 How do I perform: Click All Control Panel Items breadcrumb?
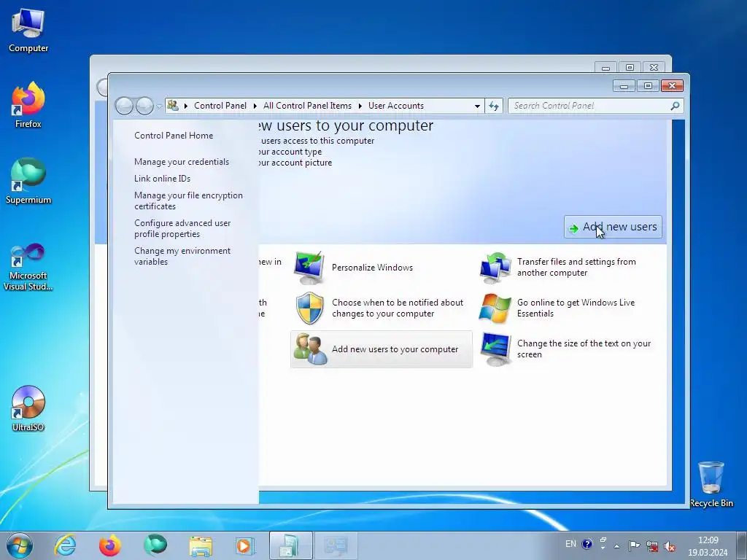point(307,106)
